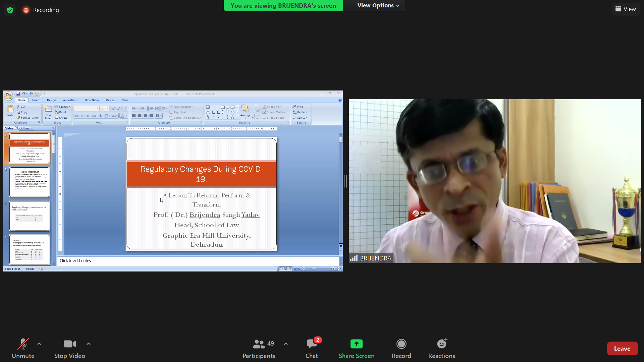Viewport: 644px width, 362px height.
Task: Click the Share Screen icon
Action: coord(356,344)
